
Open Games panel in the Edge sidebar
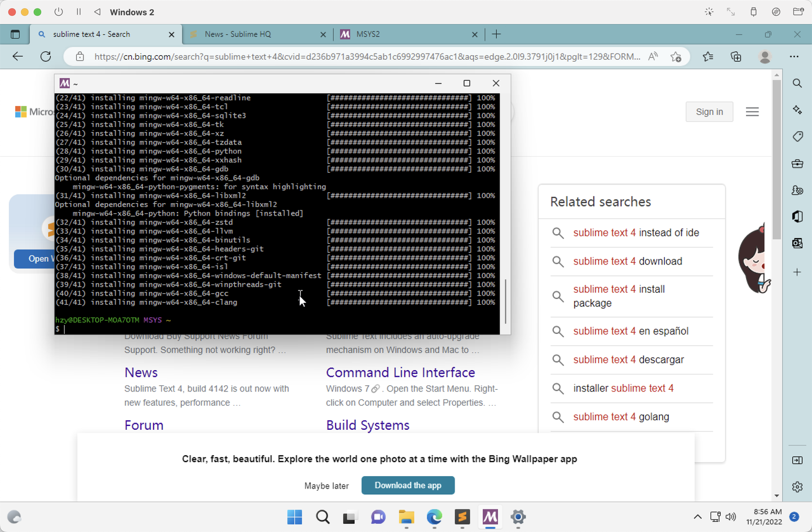tap(797, 190)
